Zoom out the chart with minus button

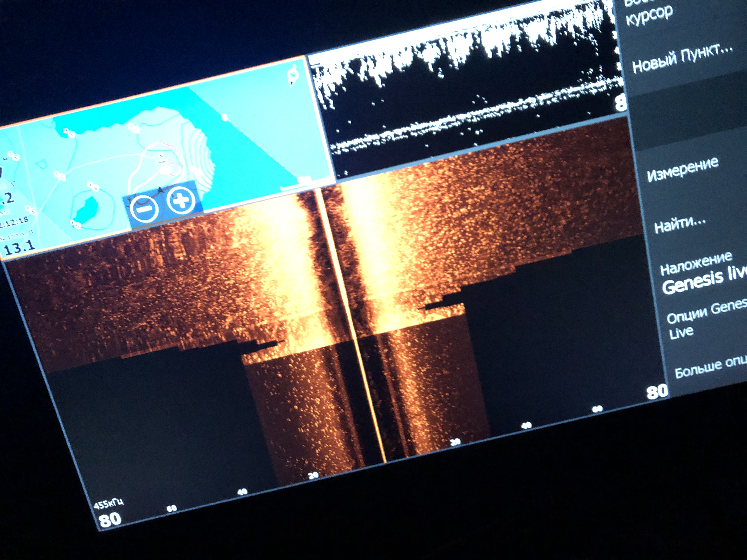coord(144,209)
